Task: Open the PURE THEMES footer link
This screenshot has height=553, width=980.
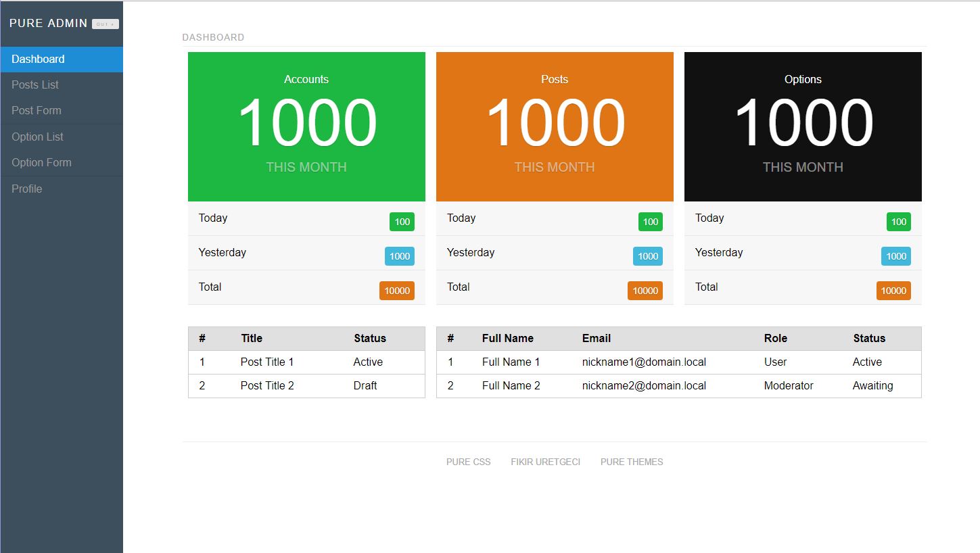Action: pos(632,462)
